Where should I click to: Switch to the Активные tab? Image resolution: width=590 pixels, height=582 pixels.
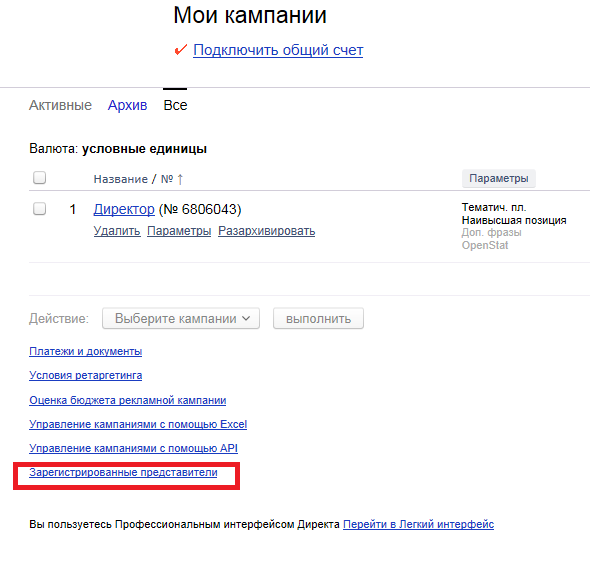point(60,105)
